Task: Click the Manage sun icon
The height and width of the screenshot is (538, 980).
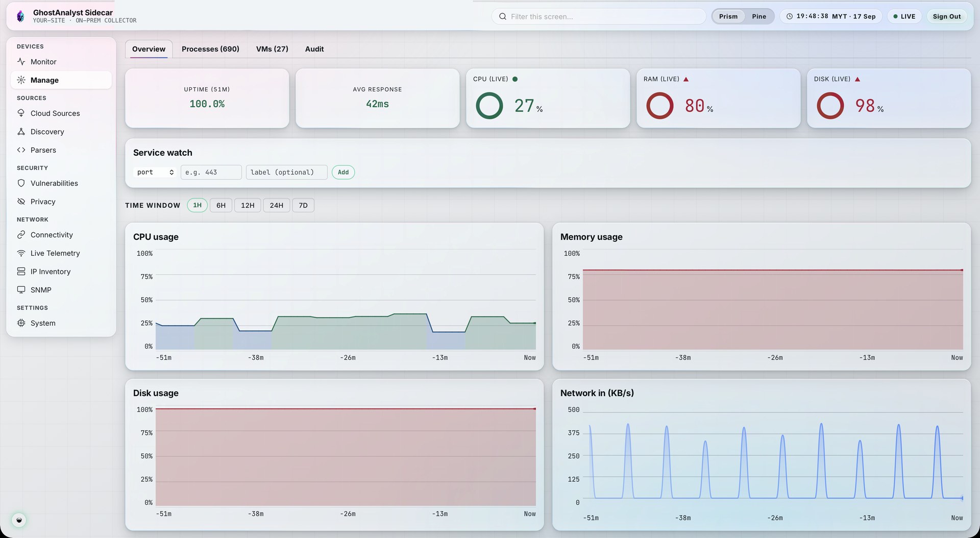Action: (21, 80)
